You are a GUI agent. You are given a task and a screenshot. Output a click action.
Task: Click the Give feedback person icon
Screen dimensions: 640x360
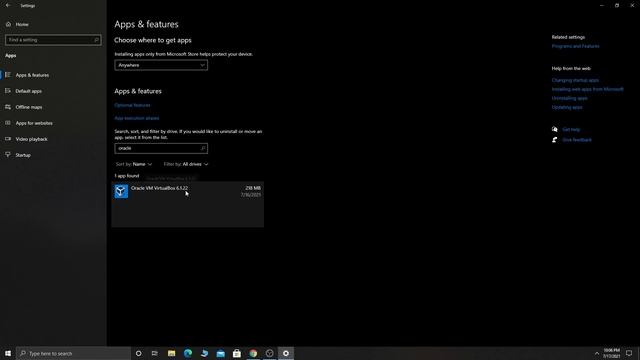click(555, 140)
